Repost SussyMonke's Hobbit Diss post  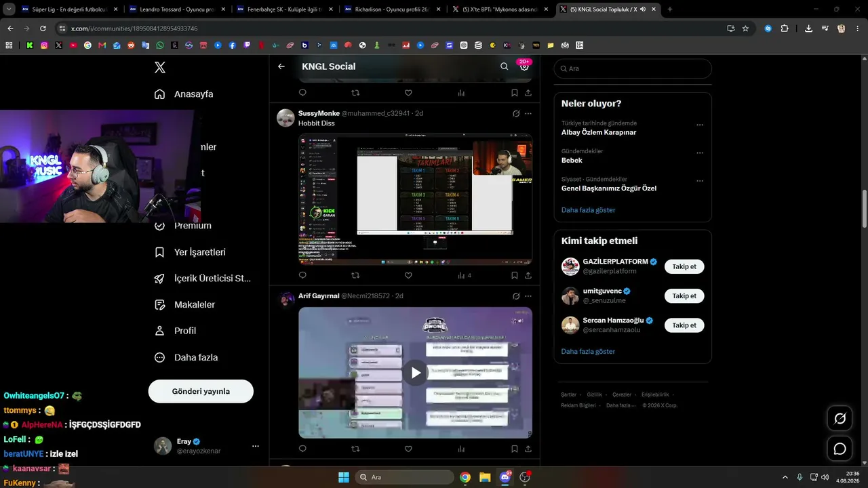(355, 275)
